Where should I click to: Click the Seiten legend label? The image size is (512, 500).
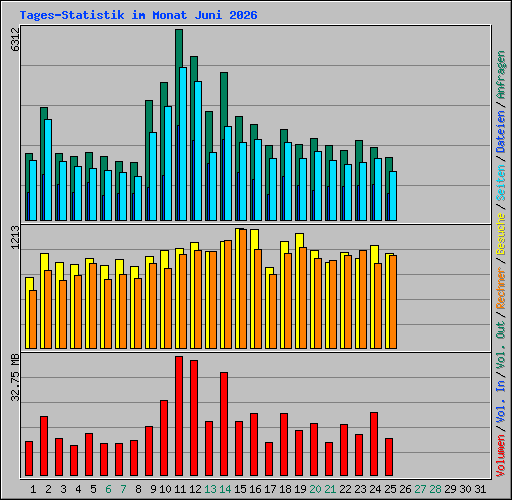(501, 183)
